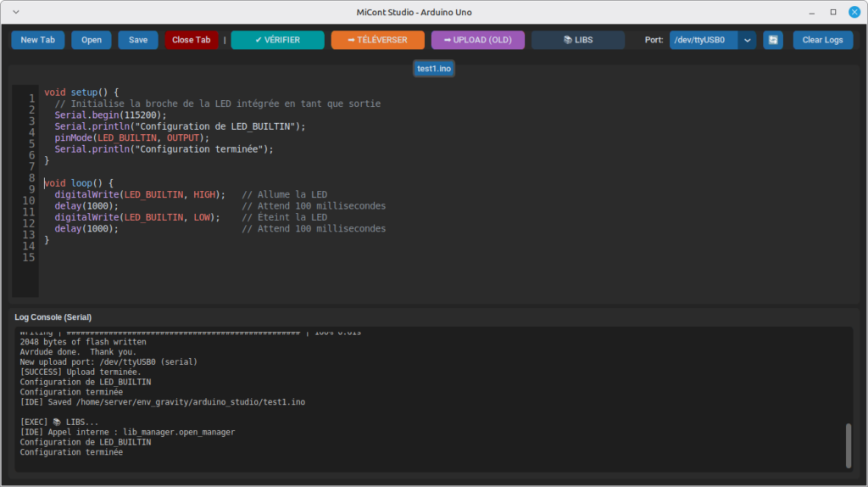This screenshot has height=487, width=868.
Task: Create a New Tab
Action: (x=37, y=40)
